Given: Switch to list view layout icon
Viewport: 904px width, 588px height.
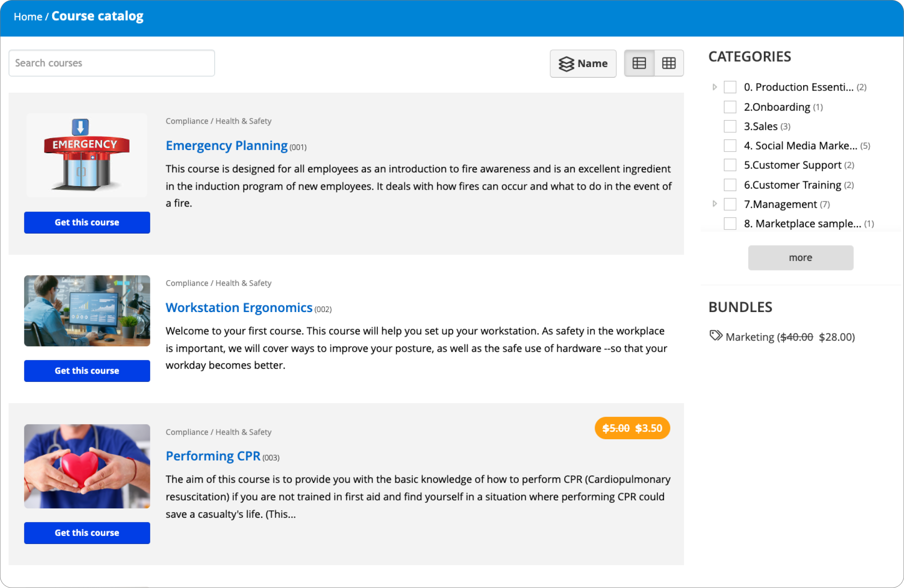Looking at the screenshot, I should pyautogui.click(x=639, y=63).
